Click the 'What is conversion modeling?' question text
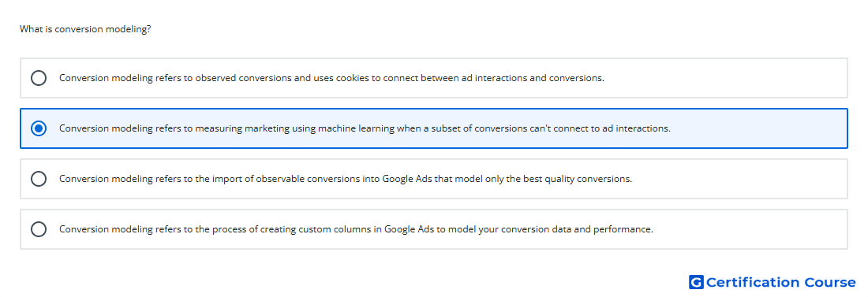This screenshot has width=868, height=297. click(x=85, y=29)
